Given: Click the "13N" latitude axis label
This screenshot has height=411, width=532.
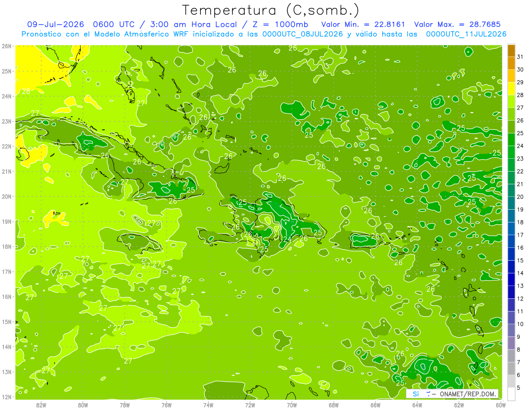Looking at the screenshot, I should (x=7, y=372).
